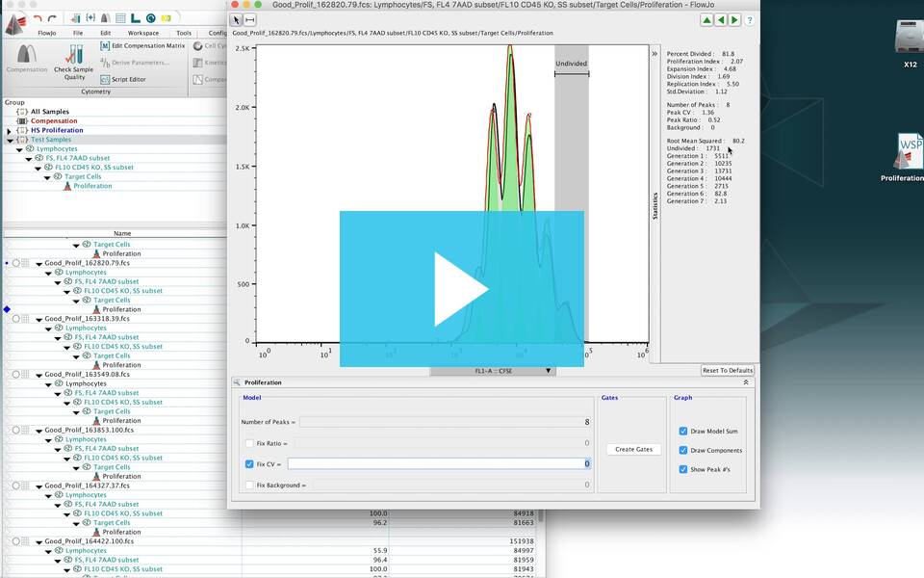Viewport: 924px width, 578px height.
Task: Toggle the Draw Components checkbox
Action: click(x=683, y=450)
